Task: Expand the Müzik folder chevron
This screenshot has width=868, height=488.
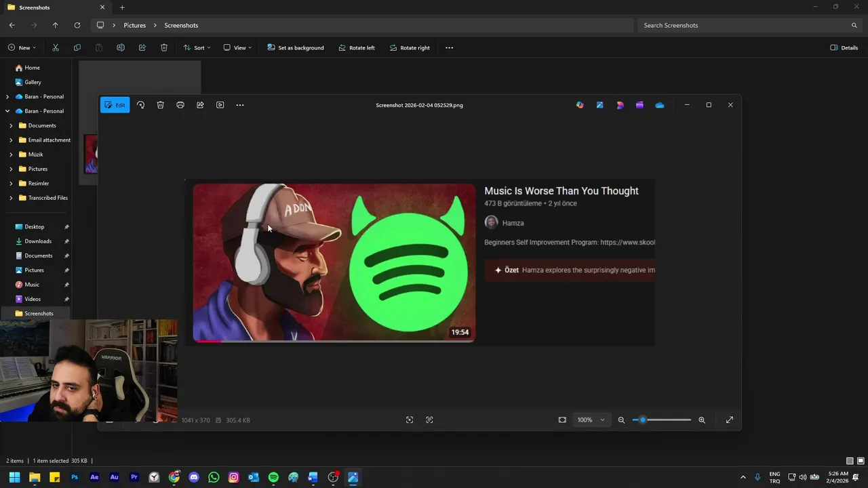Action: pyautogui.click(x=11, y=155)
